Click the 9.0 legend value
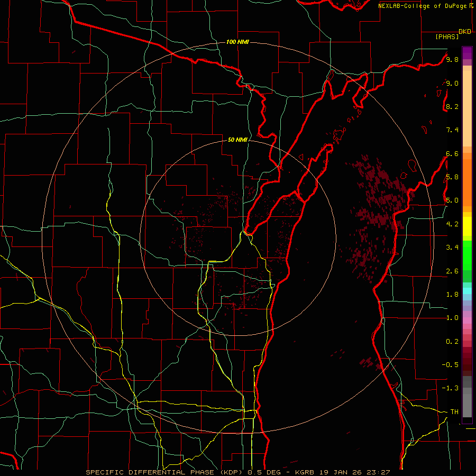The width and height of the screenshot is (476, 476). (452, 83)
